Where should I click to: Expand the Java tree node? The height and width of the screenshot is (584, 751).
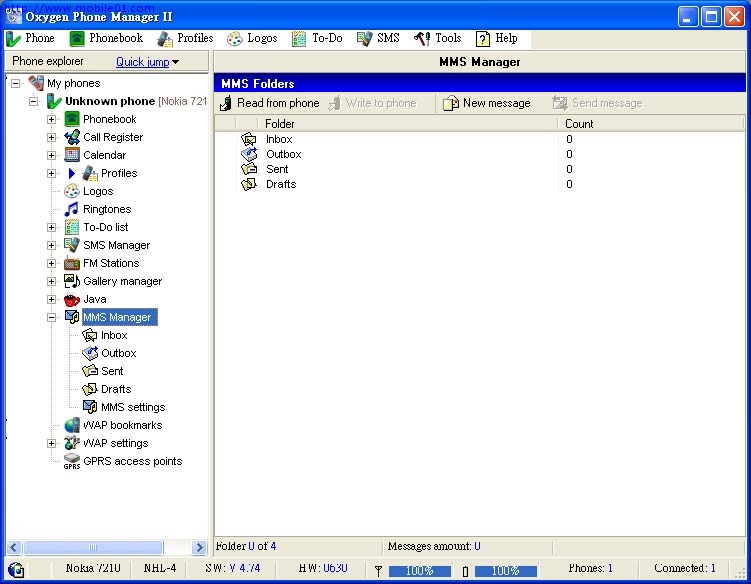coord(51,299)
